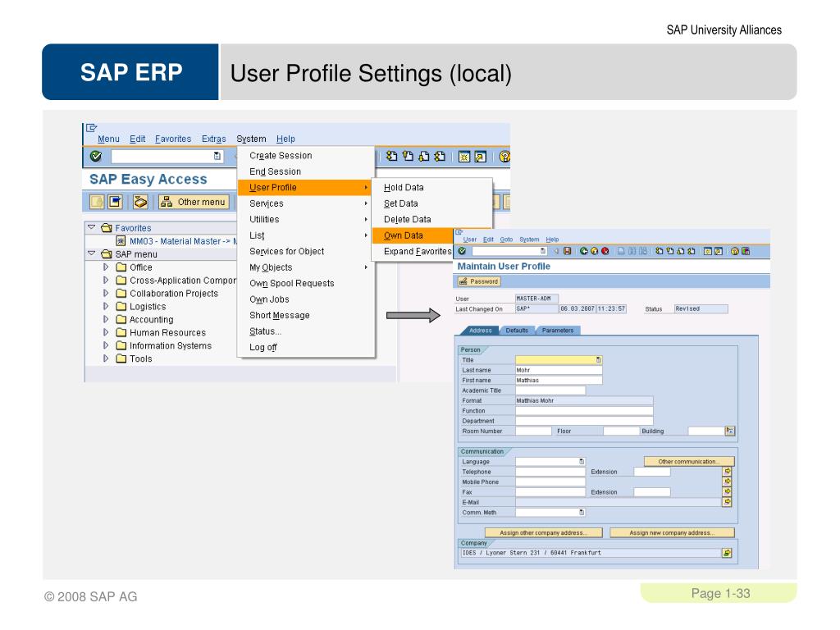Click the customize local layout icon in User Profile toolbar
This screenshot has width=840, height=630.
745,251
